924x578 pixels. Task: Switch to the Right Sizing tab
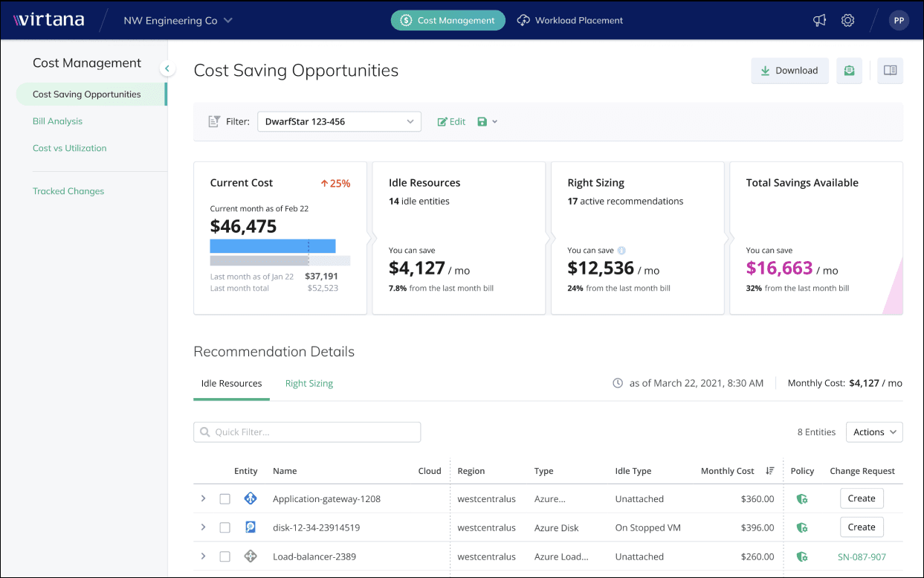coord(309,384)
